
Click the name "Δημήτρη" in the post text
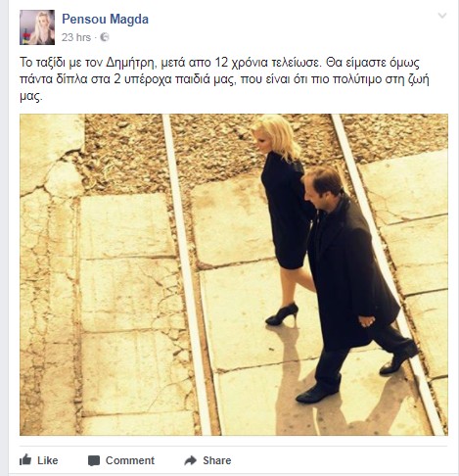click(132, 63)
